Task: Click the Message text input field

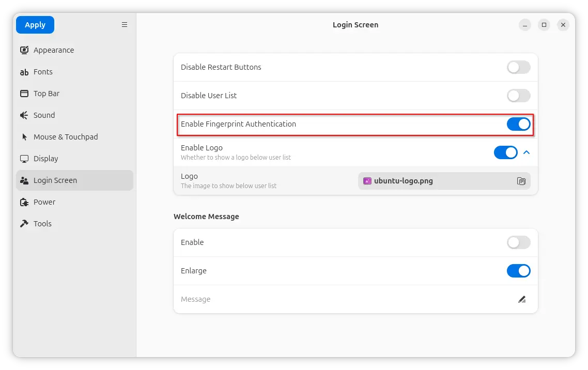Action: 341,299
